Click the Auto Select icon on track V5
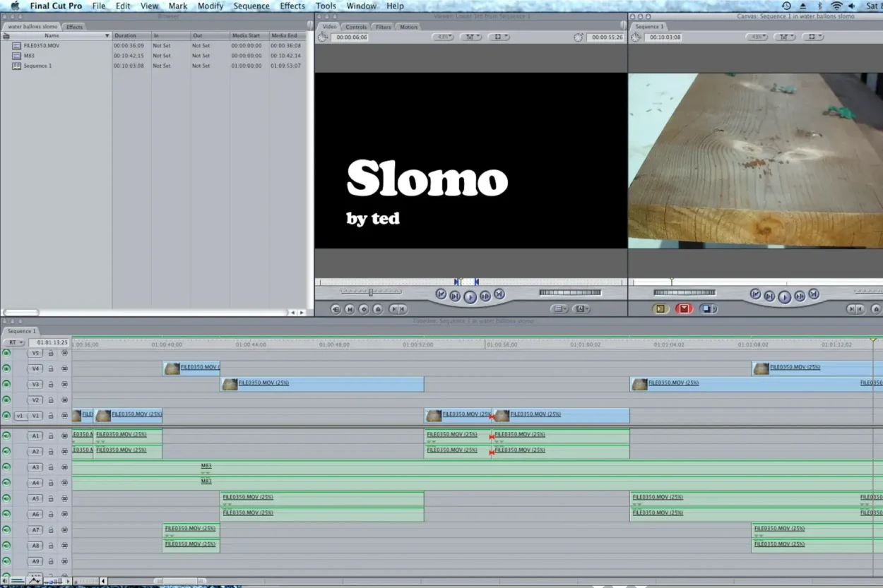883x588 pixels. (64, 353)
